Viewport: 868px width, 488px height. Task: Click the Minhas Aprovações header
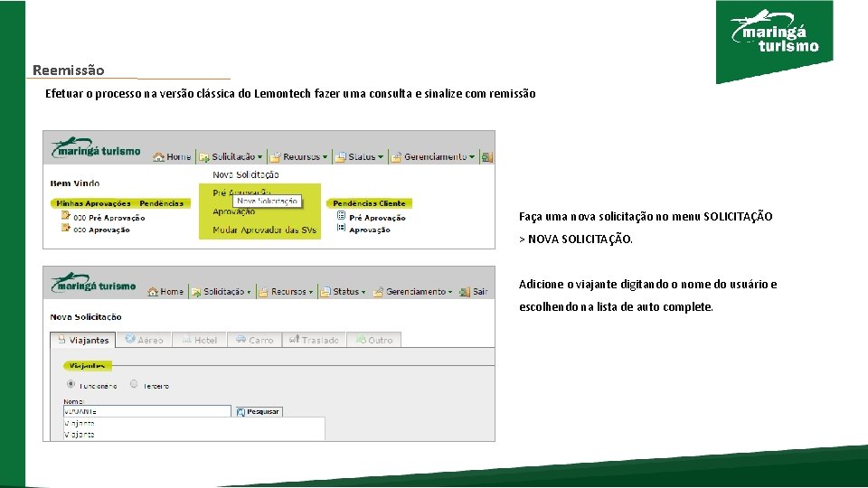(x=93, y=203)
